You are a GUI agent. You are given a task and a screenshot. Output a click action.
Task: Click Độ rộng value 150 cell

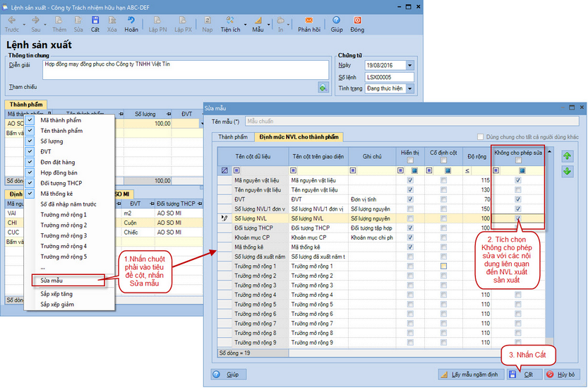coord(476,208)
